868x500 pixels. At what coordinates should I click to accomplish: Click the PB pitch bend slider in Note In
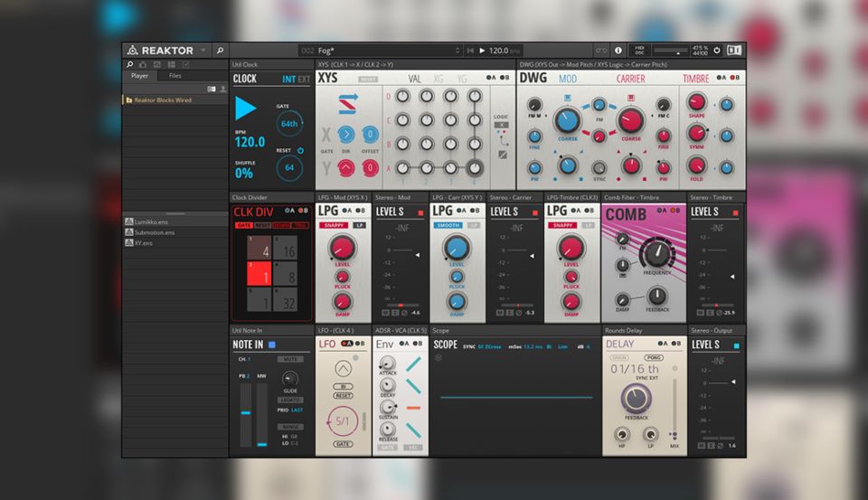pyautogui.click(x=244, y=412)
